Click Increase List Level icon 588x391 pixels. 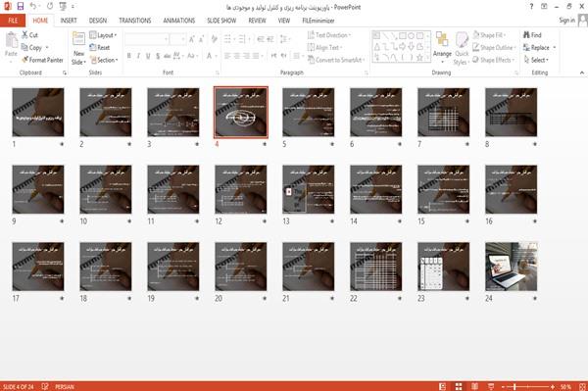click(x=270, y=39)
